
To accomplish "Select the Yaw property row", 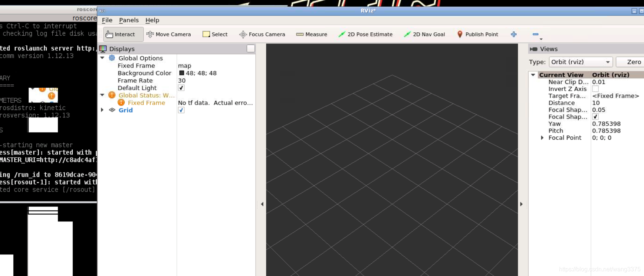I will point(586,124).
